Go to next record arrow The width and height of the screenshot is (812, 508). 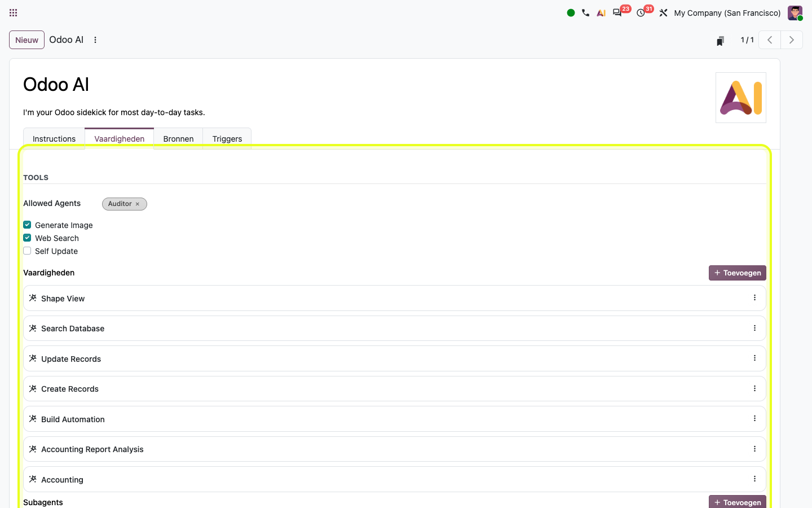point(792,40)
